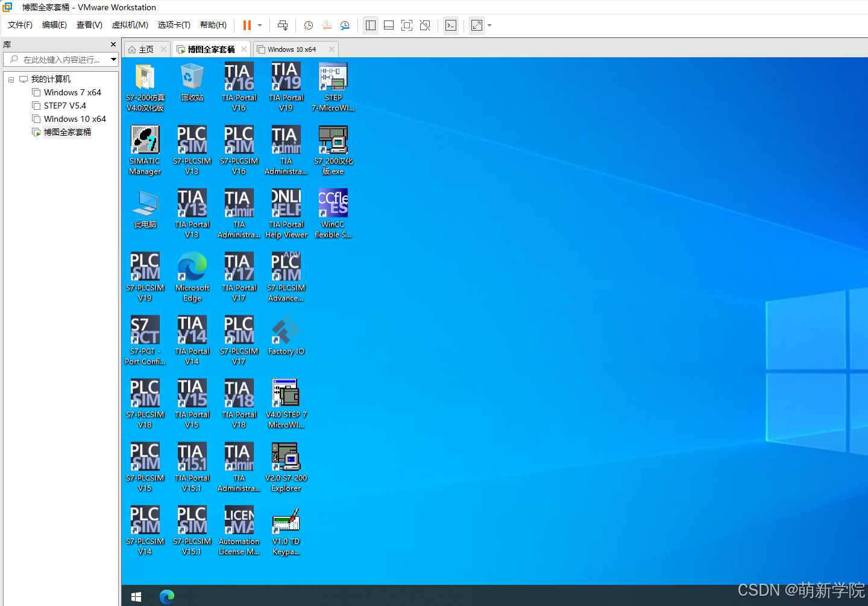Open the library search filter dropdown
This screenshot has width=868, height=606.
click(113, 60)
